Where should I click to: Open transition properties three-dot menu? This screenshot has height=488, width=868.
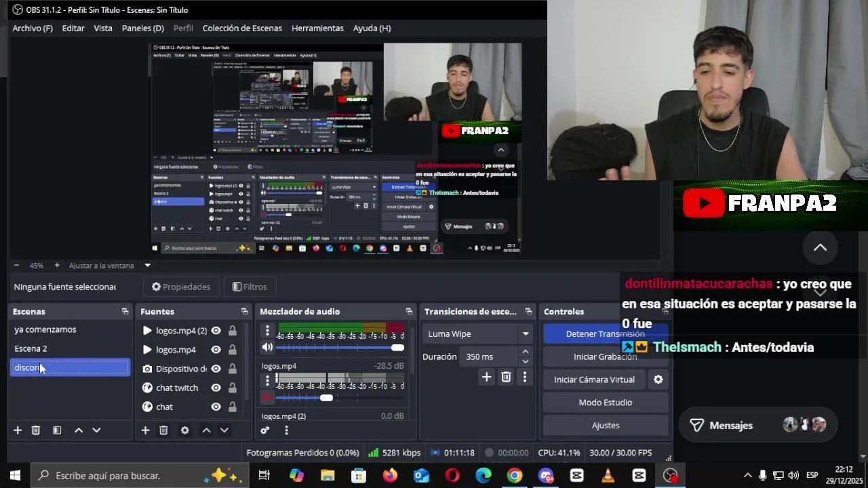pos(524,377)
